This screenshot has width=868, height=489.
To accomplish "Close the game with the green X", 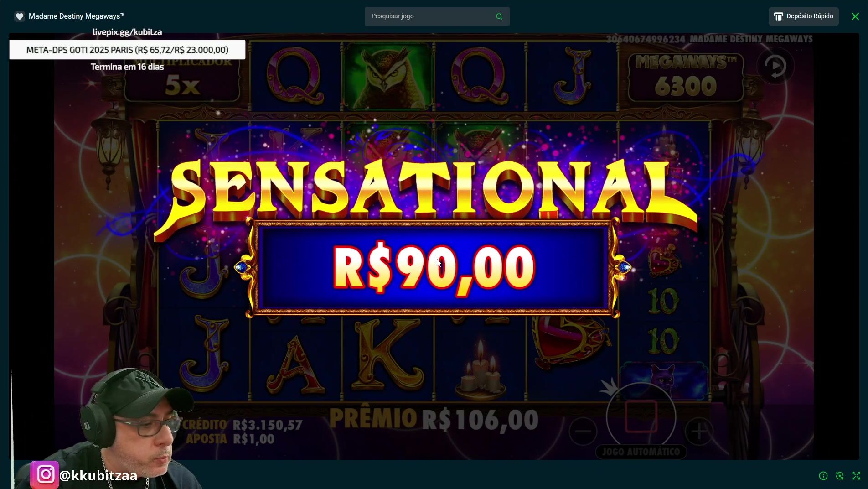I will click(x=855, y=16).
